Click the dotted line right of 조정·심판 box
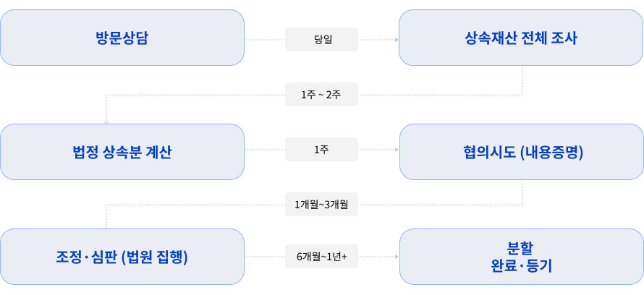This screenshot has width=644, height=295. pos(265,257)
